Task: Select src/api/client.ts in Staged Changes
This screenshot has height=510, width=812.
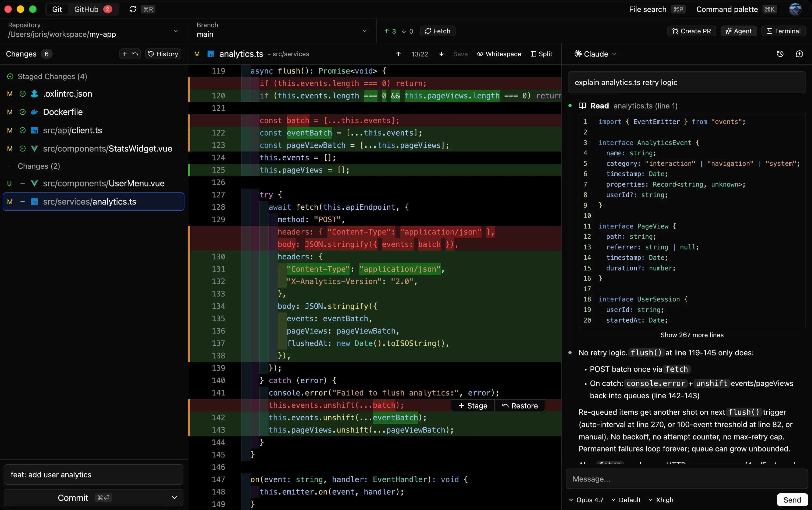Action: pyautogui.click(x=94, y=130)
